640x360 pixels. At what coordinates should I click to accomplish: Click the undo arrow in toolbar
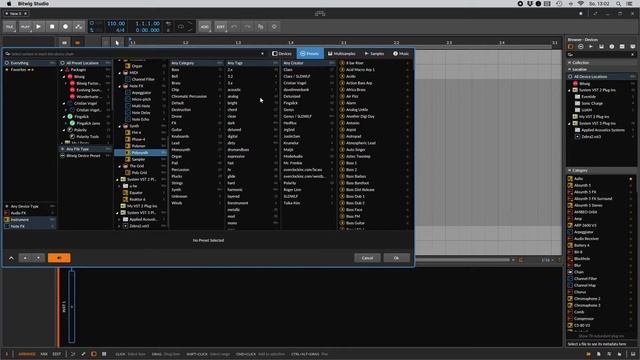pyautogui.click(x=234, y=27)
